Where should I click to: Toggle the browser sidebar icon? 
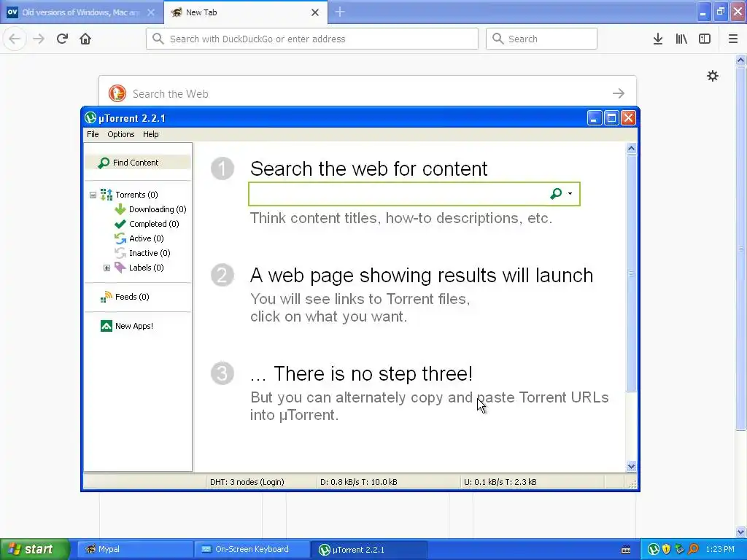coord(705,39)
